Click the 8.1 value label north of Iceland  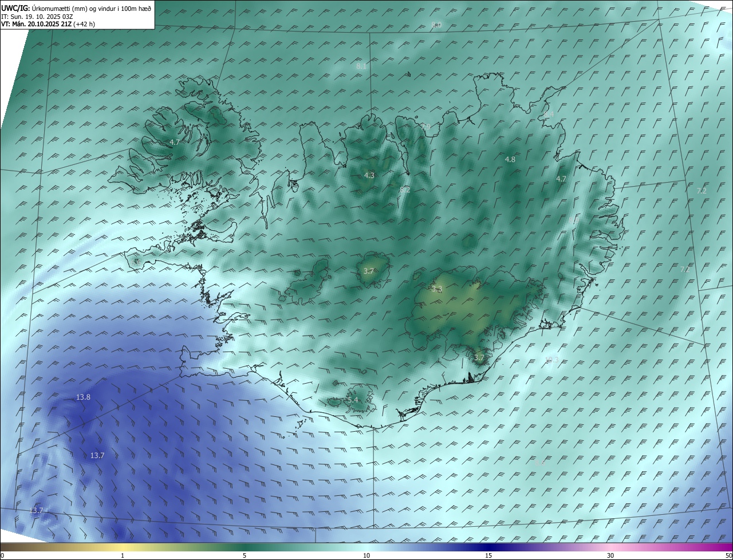tap(361, 66)
